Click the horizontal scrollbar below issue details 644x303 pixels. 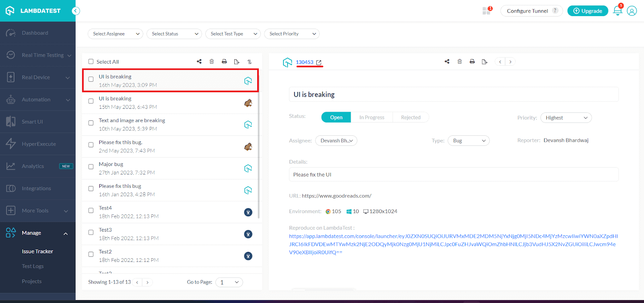coord(324,289)
